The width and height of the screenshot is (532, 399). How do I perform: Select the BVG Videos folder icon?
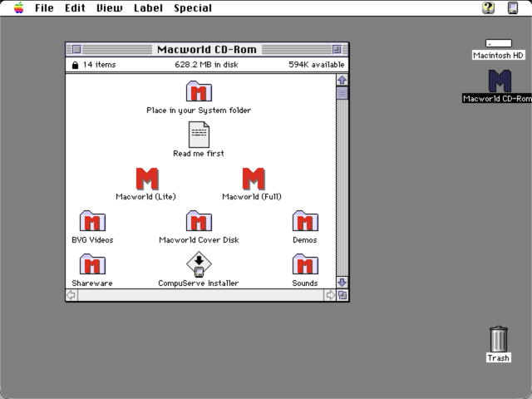click(92, 221)
